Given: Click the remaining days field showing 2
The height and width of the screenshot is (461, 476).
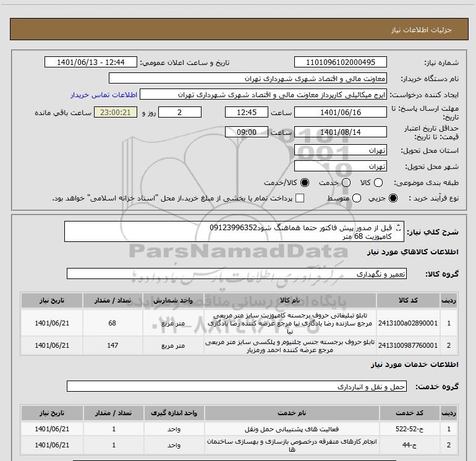Looking at the screenshot, I should point(180,112).
